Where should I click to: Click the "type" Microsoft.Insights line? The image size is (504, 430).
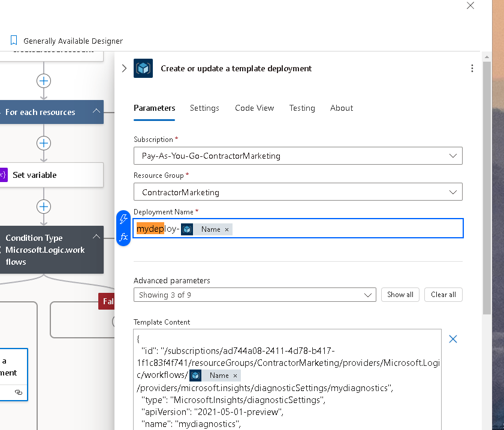coord(233,400)
